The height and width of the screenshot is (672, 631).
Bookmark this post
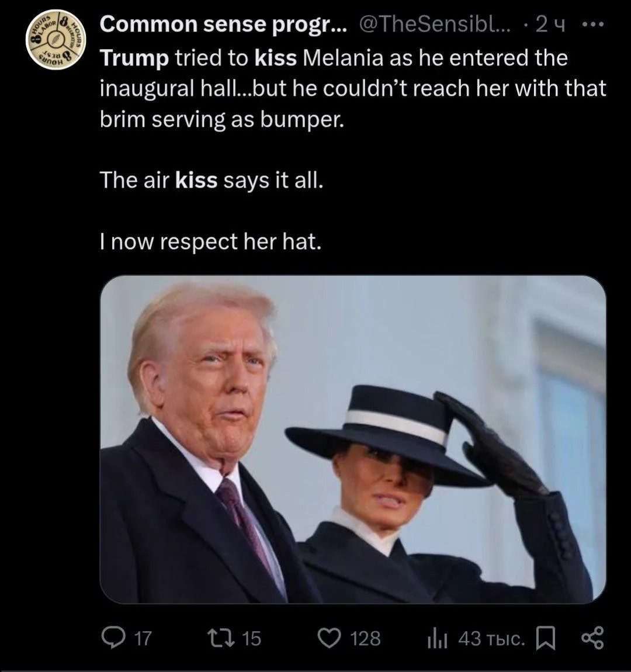point(546,638)
